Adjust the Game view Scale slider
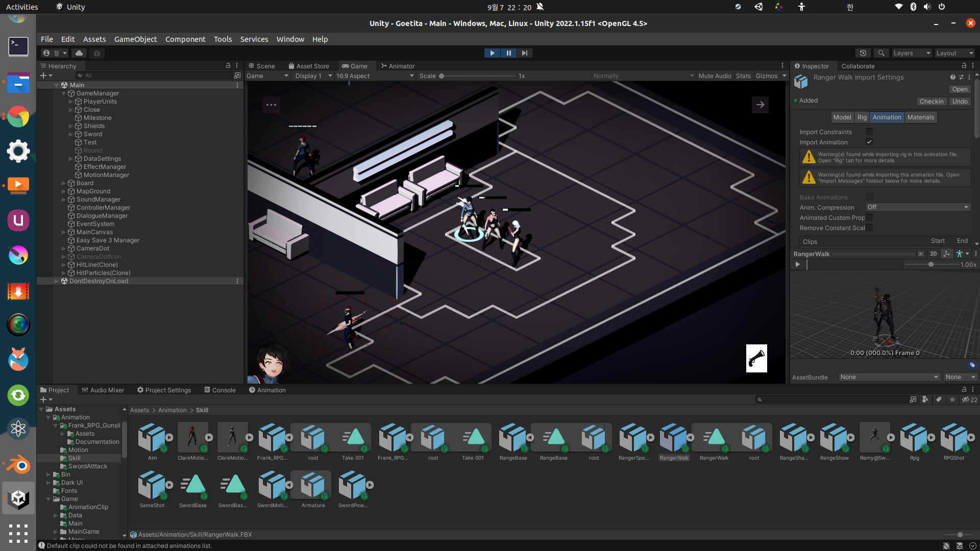Screen dimensions: 980x551 tap(442, 76)
